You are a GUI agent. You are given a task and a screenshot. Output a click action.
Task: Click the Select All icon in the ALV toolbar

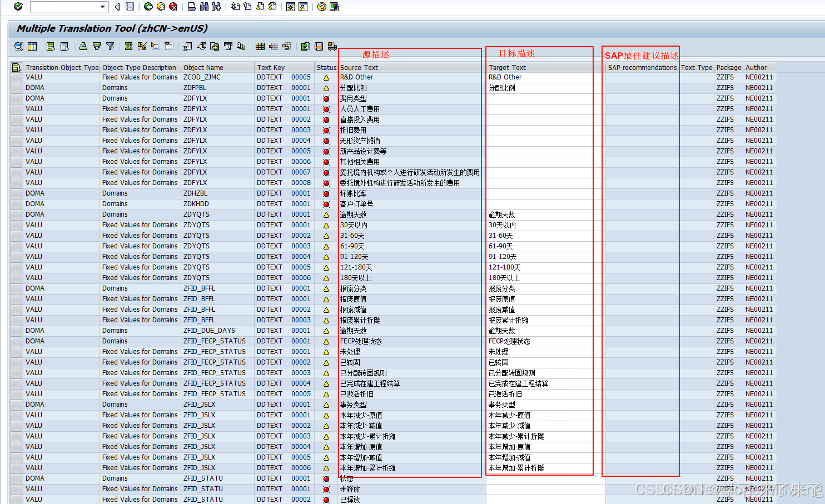[x=51, y=46]
